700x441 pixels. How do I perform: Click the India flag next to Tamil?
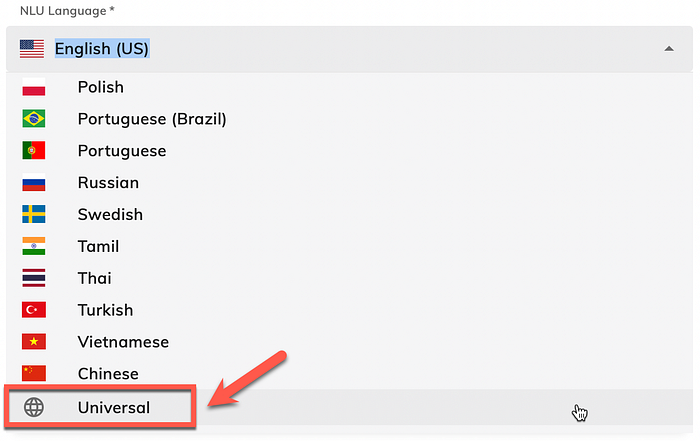click(33, 246)
